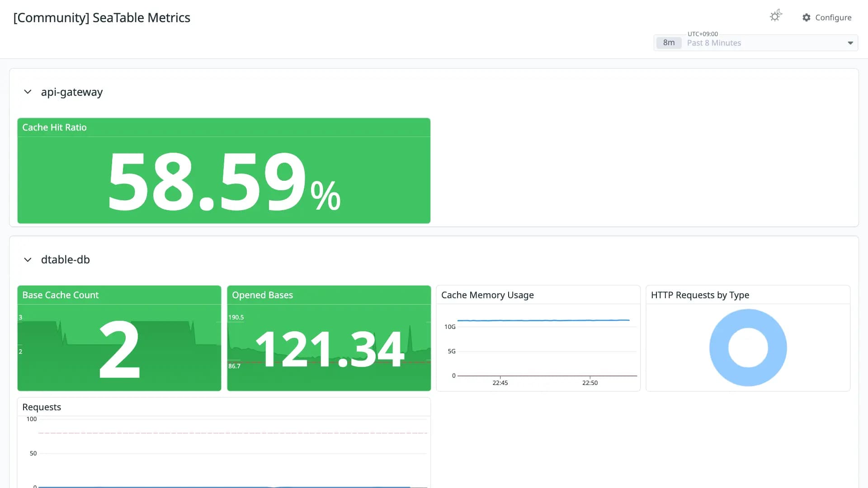Click the 58.59% cache hit value

click(x=224, y=182)
